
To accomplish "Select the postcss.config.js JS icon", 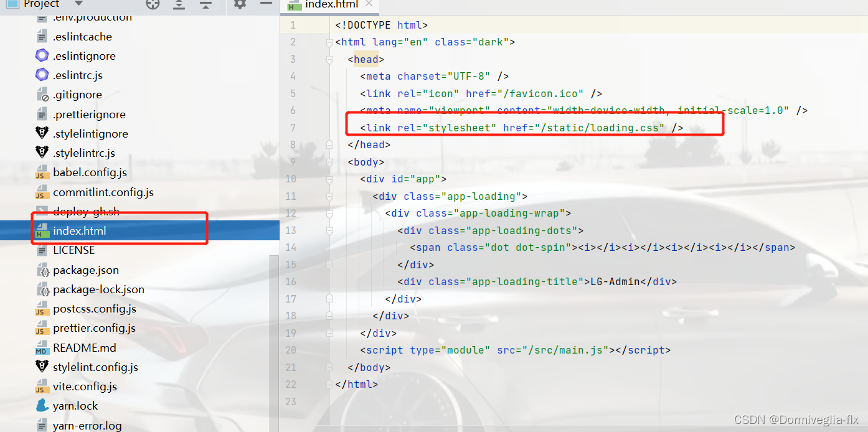I will (x=42, y=309).
